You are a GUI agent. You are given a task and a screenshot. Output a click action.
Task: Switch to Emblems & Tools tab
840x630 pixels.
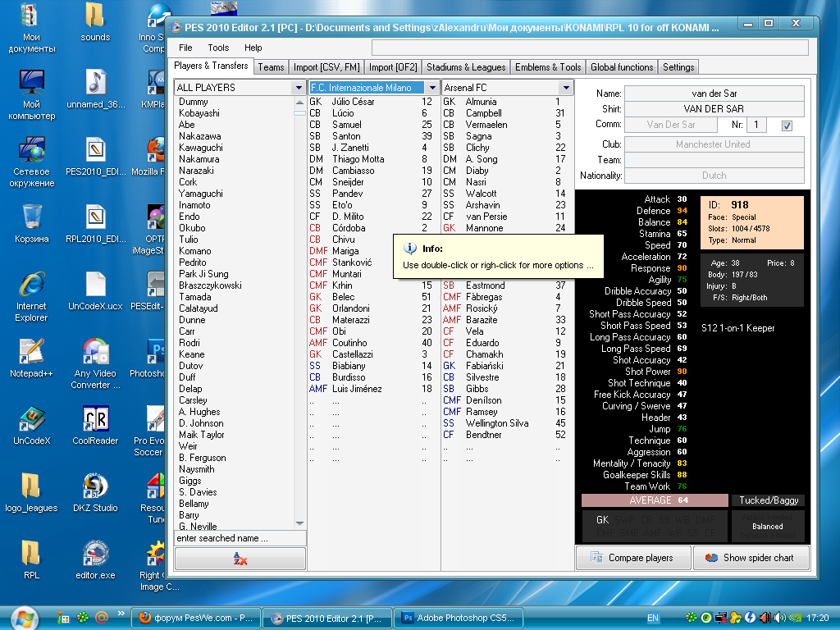548,67
